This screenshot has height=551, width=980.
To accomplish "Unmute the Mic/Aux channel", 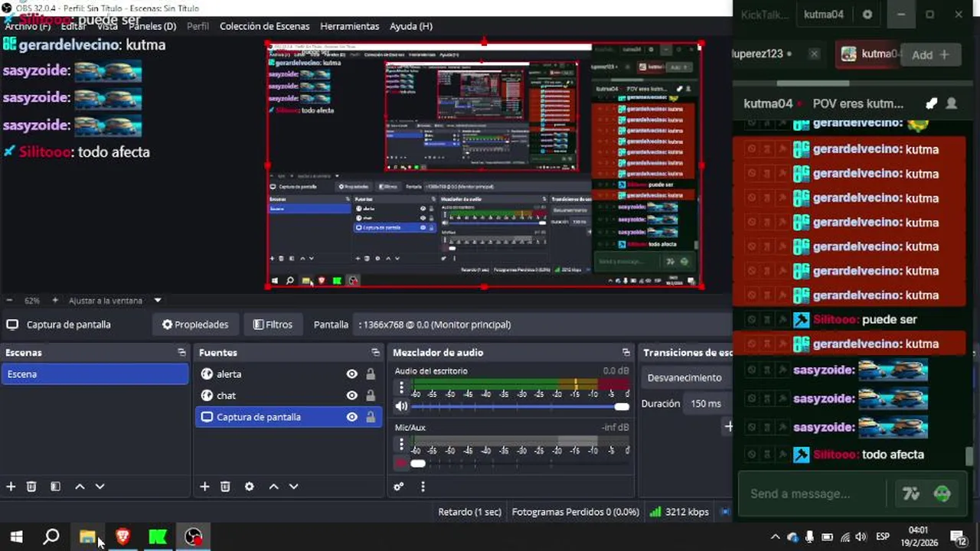I will click(401, 463).
